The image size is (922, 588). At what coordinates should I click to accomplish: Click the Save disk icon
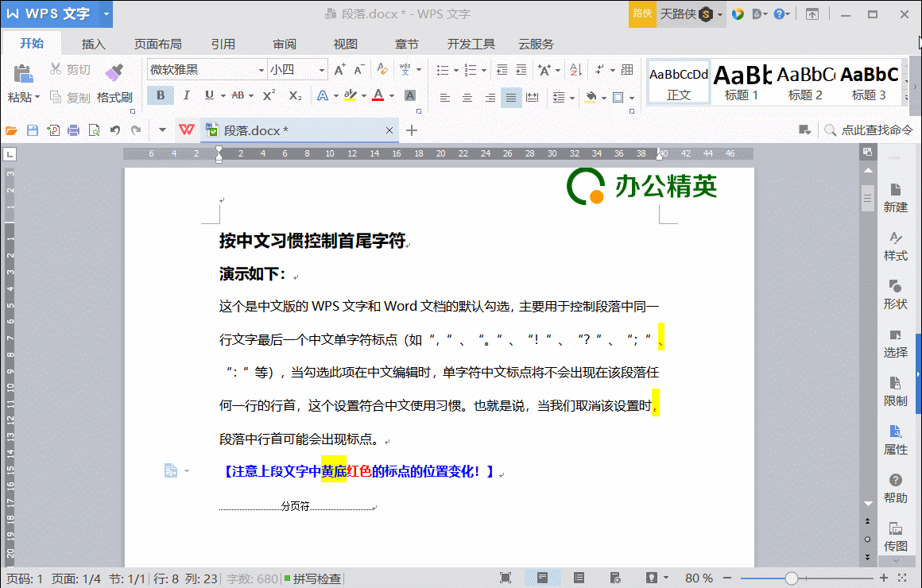click(33, 130)
